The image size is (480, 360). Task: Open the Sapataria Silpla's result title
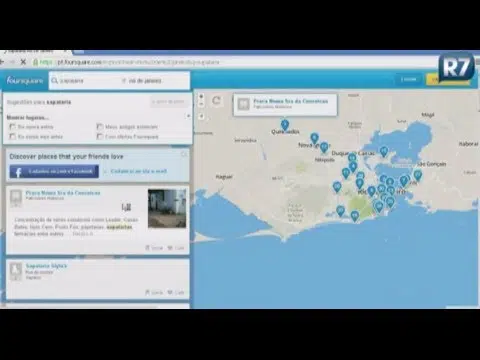click(46, 266)
